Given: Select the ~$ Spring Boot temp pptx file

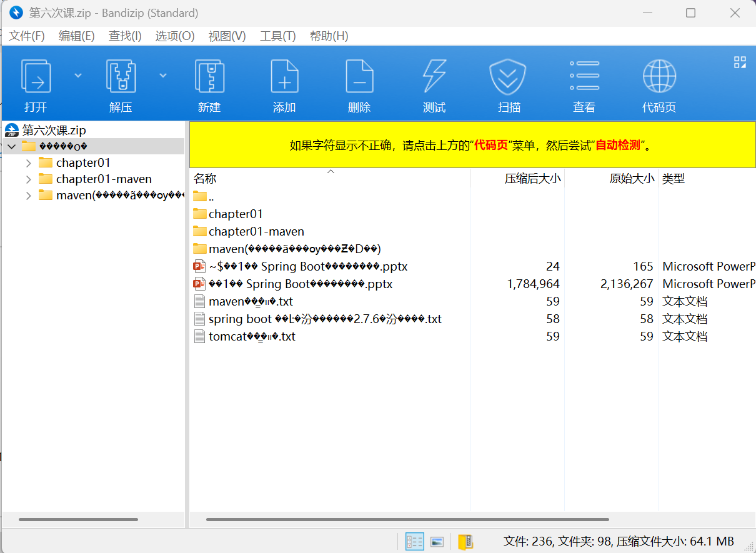Looking at the screenshot, I should (472, 266).
